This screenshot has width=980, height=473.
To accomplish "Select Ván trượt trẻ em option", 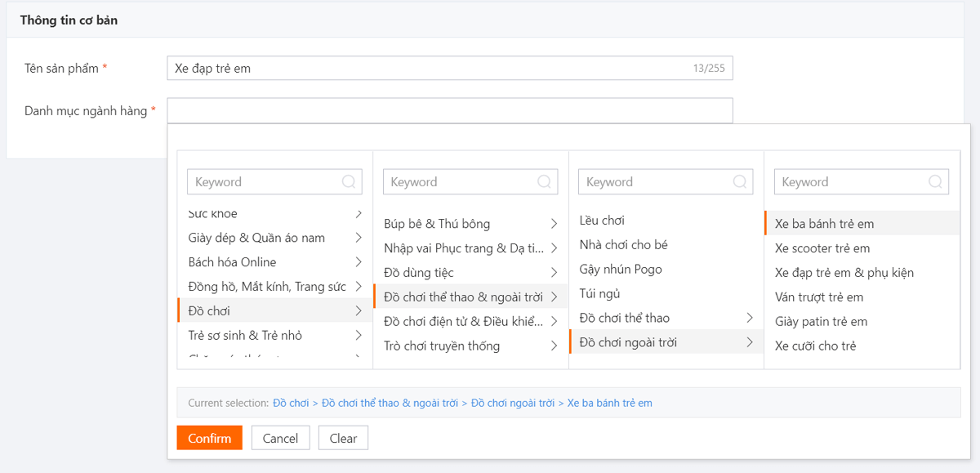I will coord(818,297).
